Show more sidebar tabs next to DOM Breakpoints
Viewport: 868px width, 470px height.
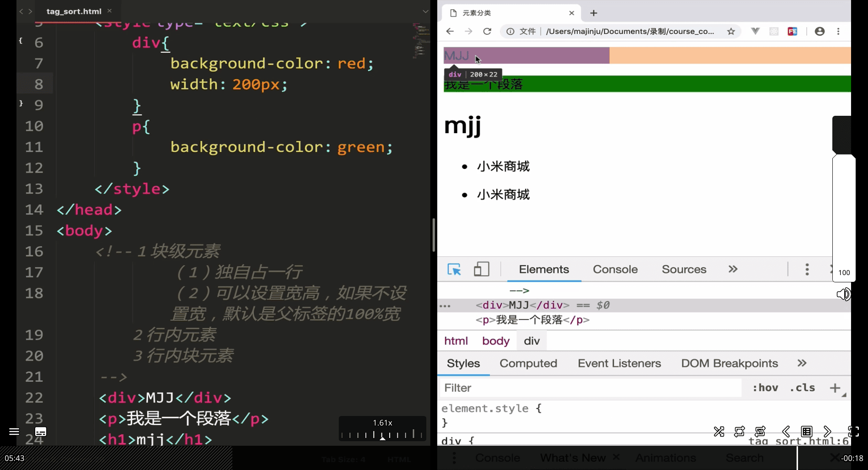[x=802, y=363]
